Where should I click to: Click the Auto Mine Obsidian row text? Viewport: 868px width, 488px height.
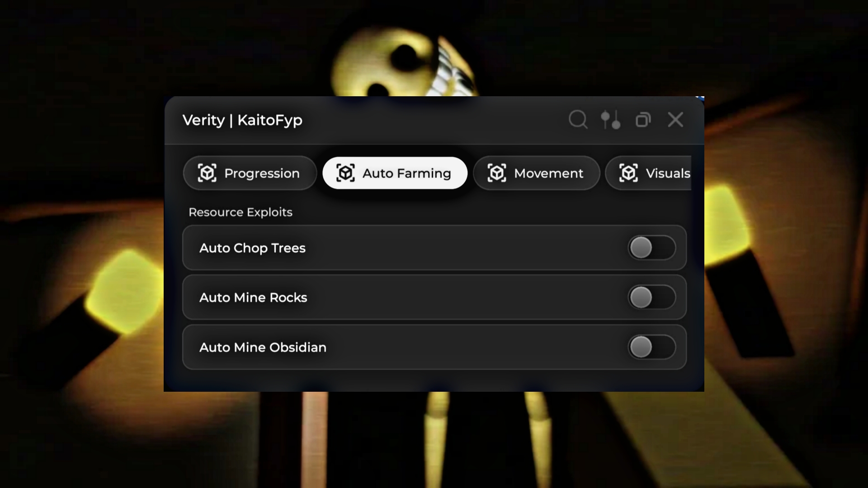263,347
